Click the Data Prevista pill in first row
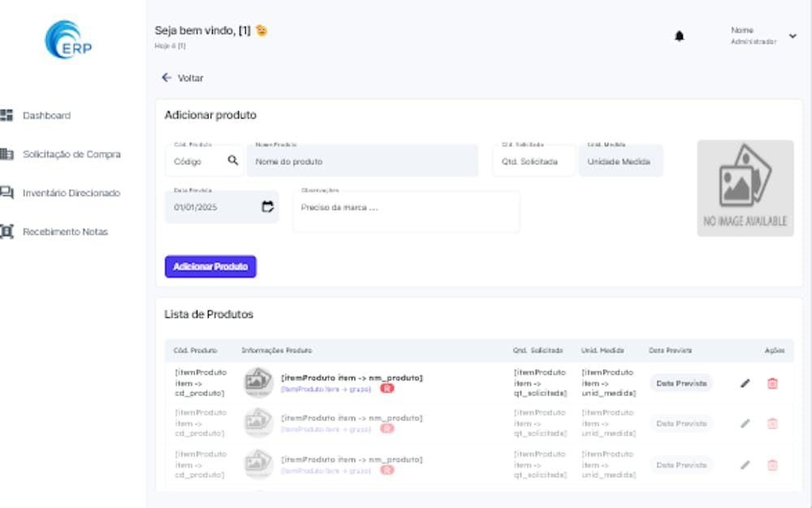812x508 pixels. click(x=680, y=383)
